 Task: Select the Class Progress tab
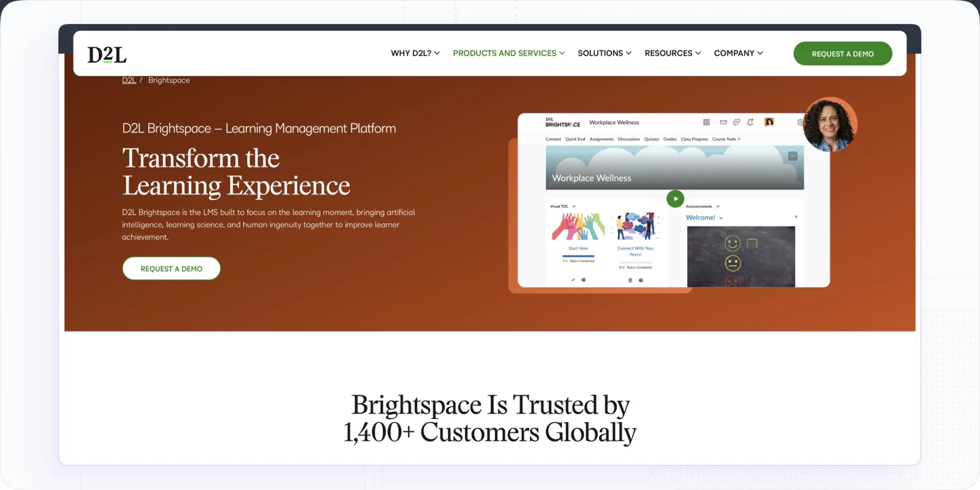694,139
